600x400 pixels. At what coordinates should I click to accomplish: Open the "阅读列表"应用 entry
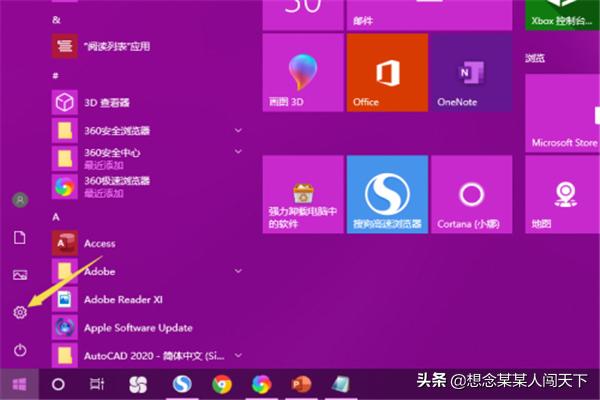point(149,46)
